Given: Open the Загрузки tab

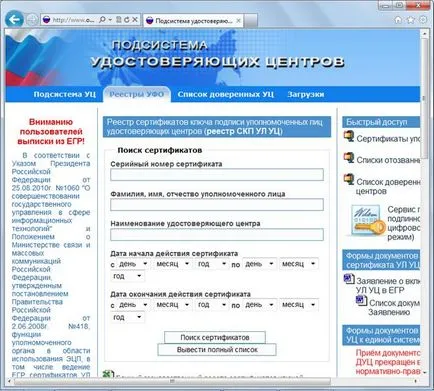Looking at the screenshot, I should pos(306,94).
